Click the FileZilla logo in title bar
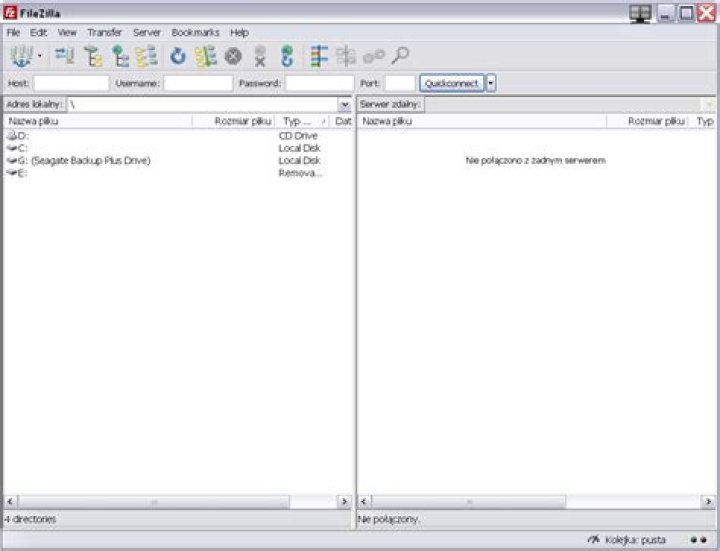The image size is (720, 551). click(x=10, y=13)
